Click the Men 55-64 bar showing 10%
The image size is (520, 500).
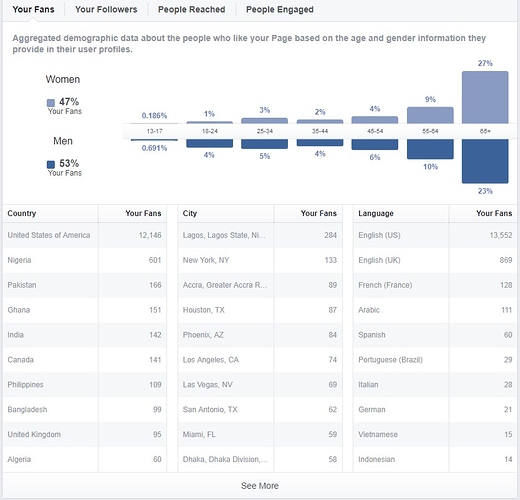[430, 149]
